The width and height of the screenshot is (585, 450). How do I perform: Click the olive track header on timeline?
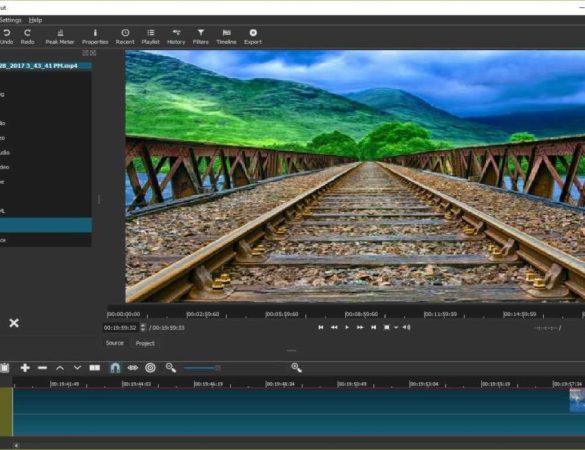coord(6,412)
